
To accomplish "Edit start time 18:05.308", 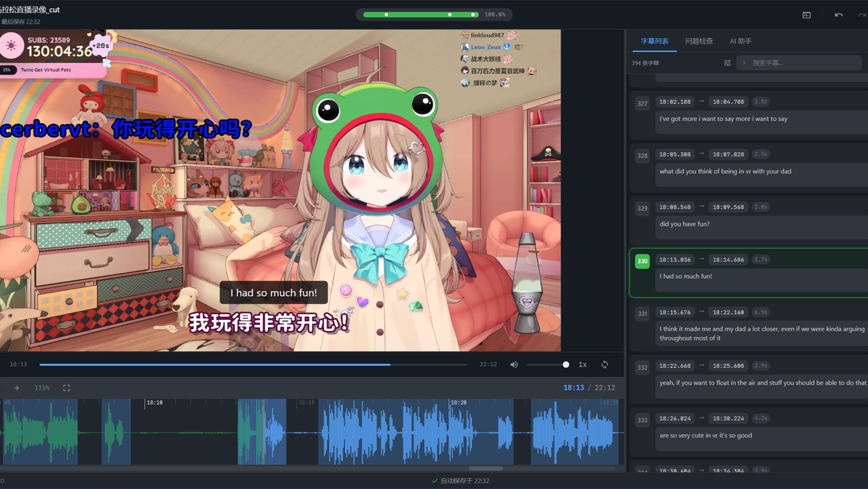I will point(675,154).
